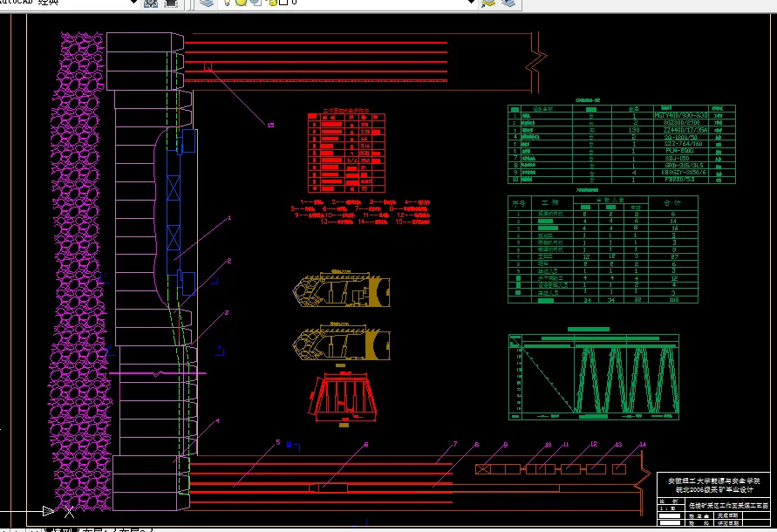The height and width of the screenshot is (532, 777).
Task: Select callout number 6 above lower roadway
Action: [x=366, y=444]
